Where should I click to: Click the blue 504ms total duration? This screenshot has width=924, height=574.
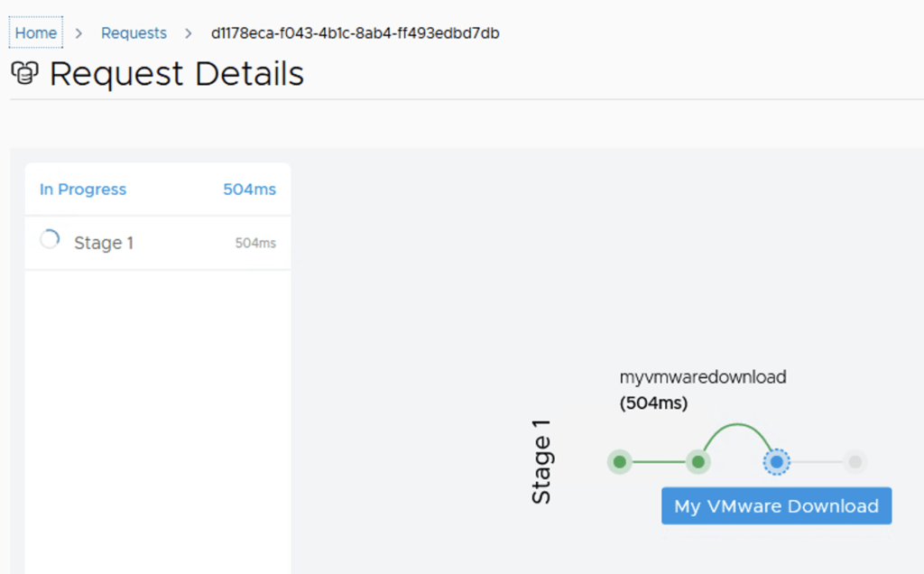tap(250, 190)
